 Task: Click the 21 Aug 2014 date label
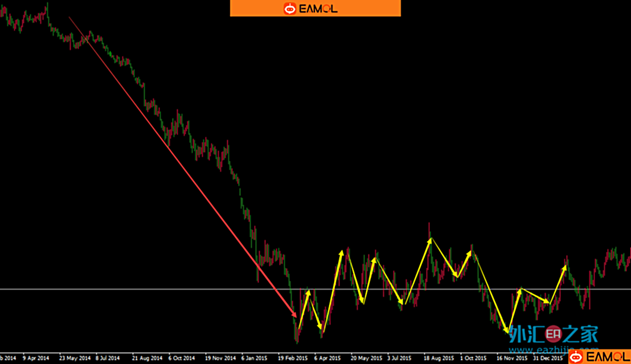click(x=147, y=359)
